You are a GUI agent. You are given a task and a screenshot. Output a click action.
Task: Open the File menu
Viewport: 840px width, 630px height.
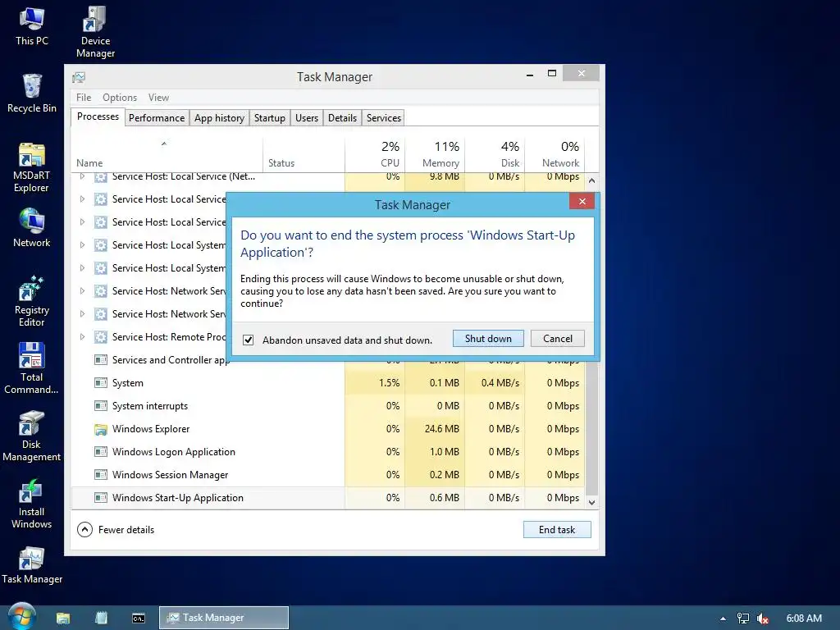click(x=84, y=98)
